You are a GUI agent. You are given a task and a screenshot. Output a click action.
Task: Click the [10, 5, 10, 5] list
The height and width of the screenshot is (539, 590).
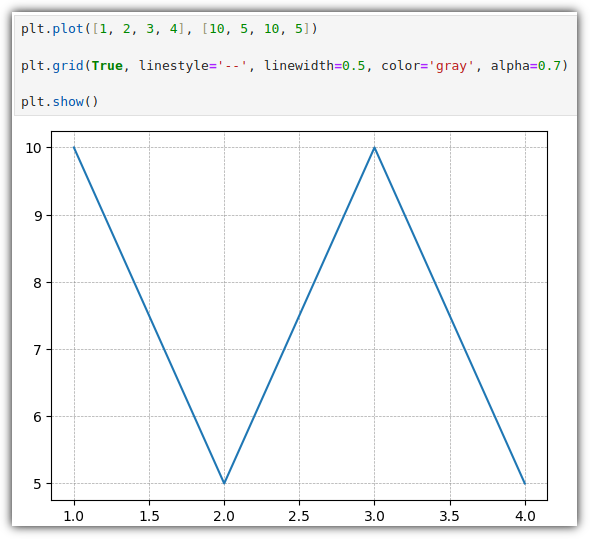(256, 29)
